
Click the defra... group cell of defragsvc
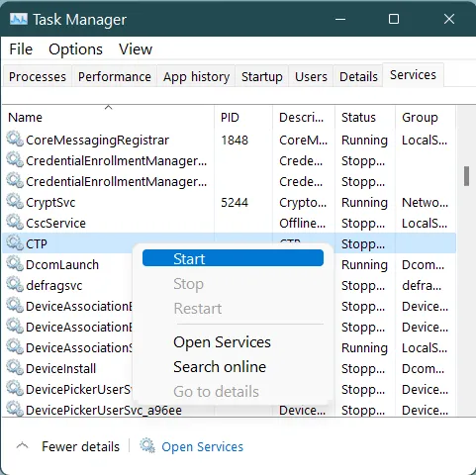(422, 285)
